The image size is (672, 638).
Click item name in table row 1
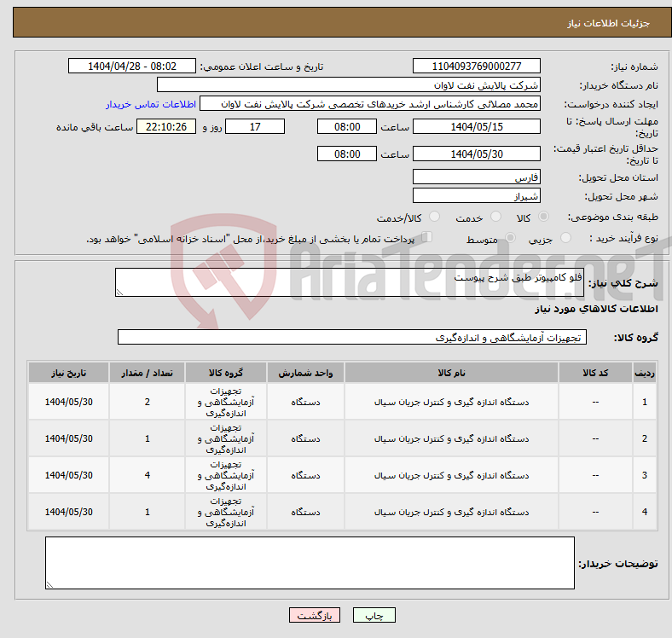tap(451, 403)
